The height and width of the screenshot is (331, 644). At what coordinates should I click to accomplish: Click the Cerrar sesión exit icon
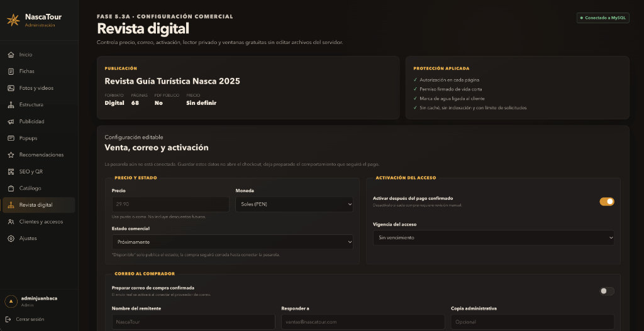pyautogui.click(x=8, y=319)
